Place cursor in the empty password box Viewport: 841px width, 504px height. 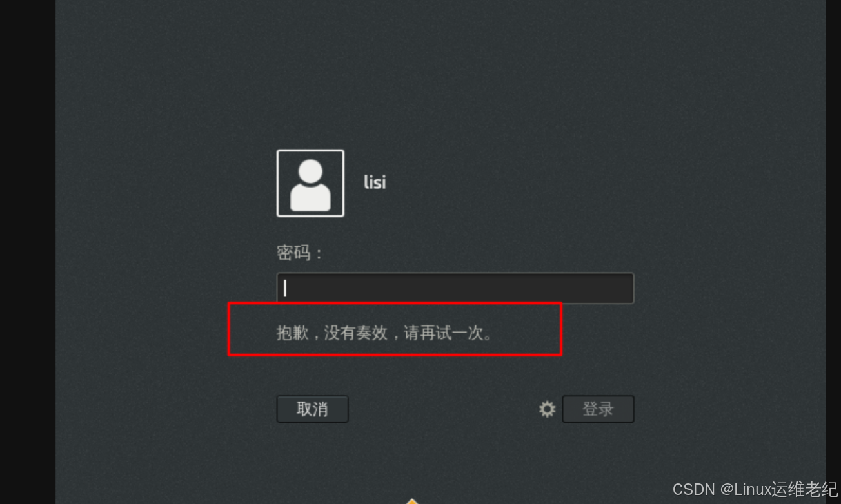pyautogui.click(x=455, y=288)
